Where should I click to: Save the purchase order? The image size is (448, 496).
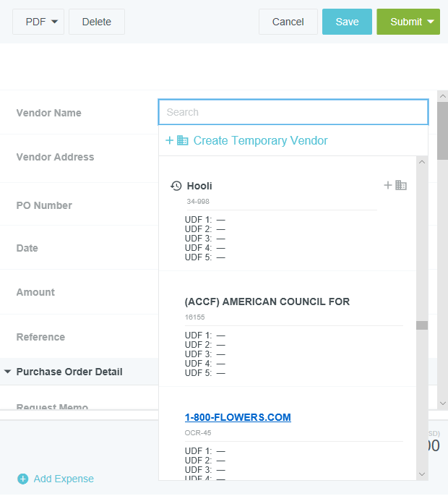[347, 22]
